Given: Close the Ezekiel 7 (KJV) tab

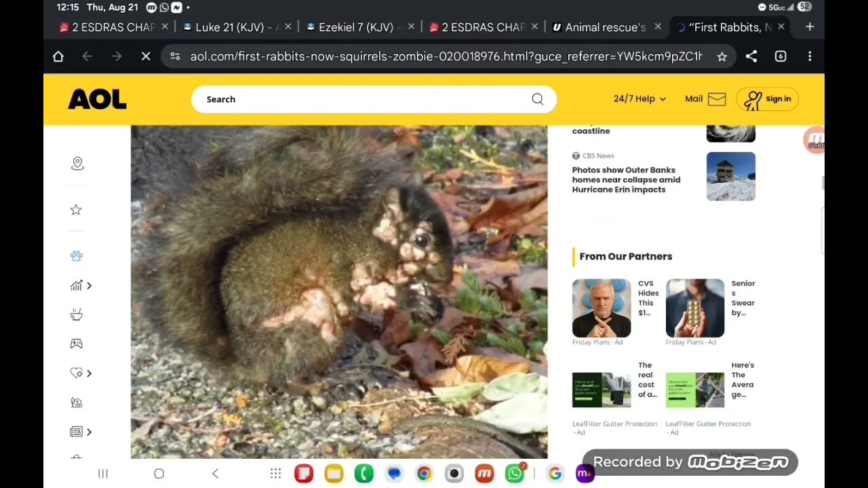Looking at the screenshot, I should (x=411, y=27).
